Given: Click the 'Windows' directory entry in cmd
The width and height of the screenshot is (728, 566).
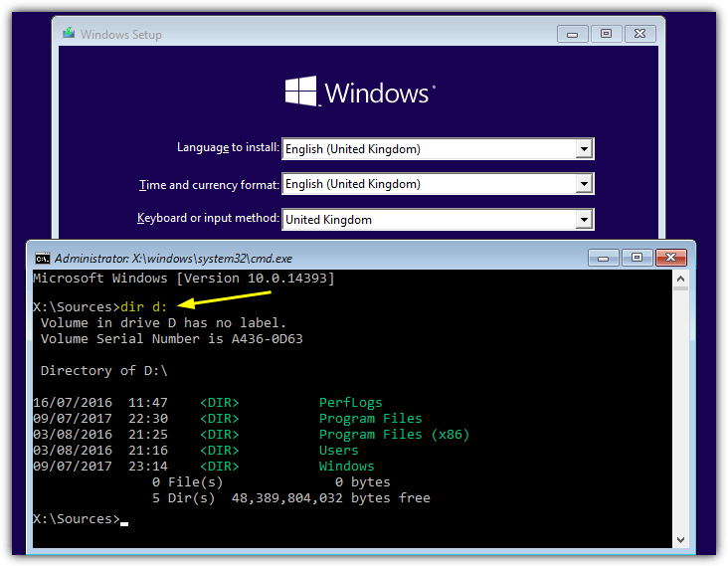Looking at the screenshot, I should coord(346,466).
